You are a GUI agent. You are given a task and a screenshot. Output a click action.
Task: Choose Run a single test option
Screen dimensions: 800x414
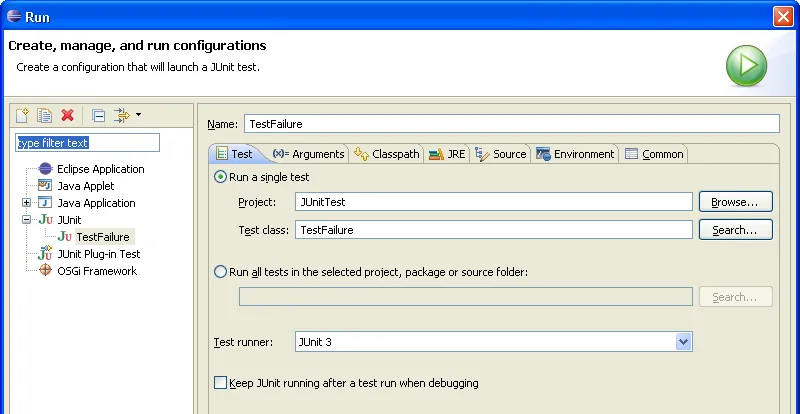pyautogui.click(x=262, y=177)
